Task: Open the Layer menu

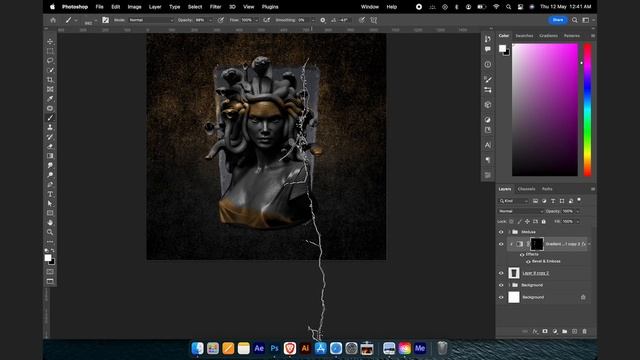Action: [x=155, y=7]
